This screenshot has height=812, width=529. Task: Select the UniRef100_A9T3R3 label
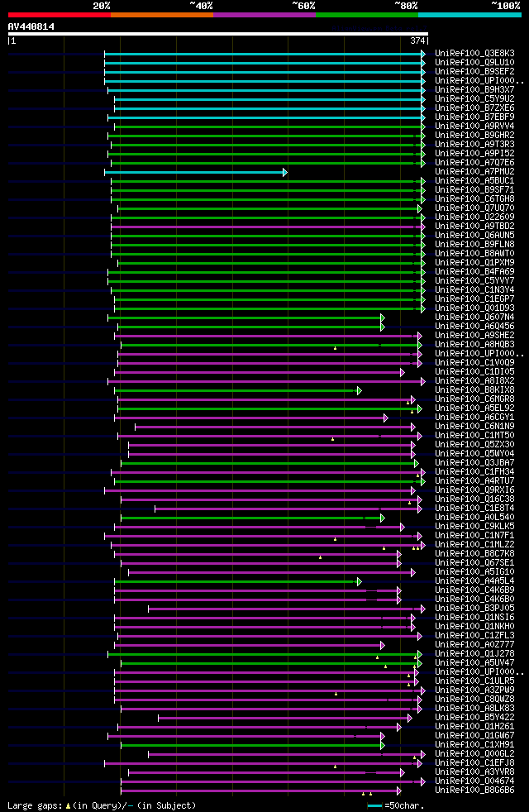click(x=474, y=145)
